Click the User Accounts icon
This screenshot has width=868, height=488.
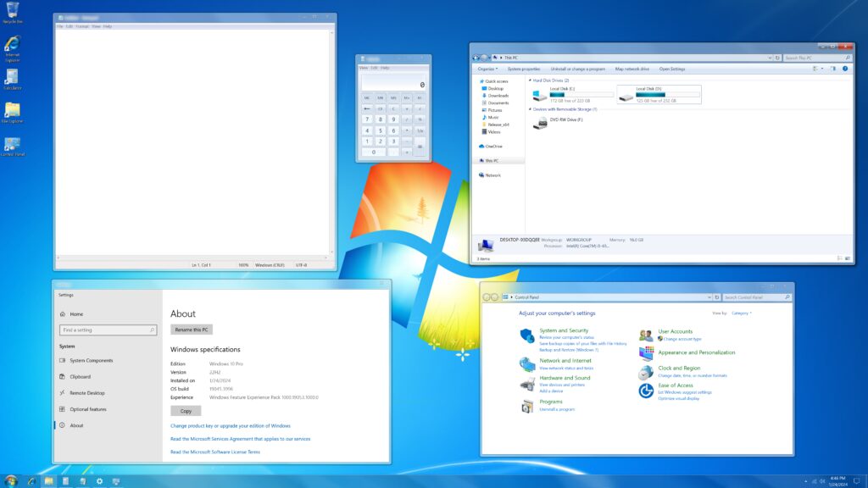tap(646, 335)
